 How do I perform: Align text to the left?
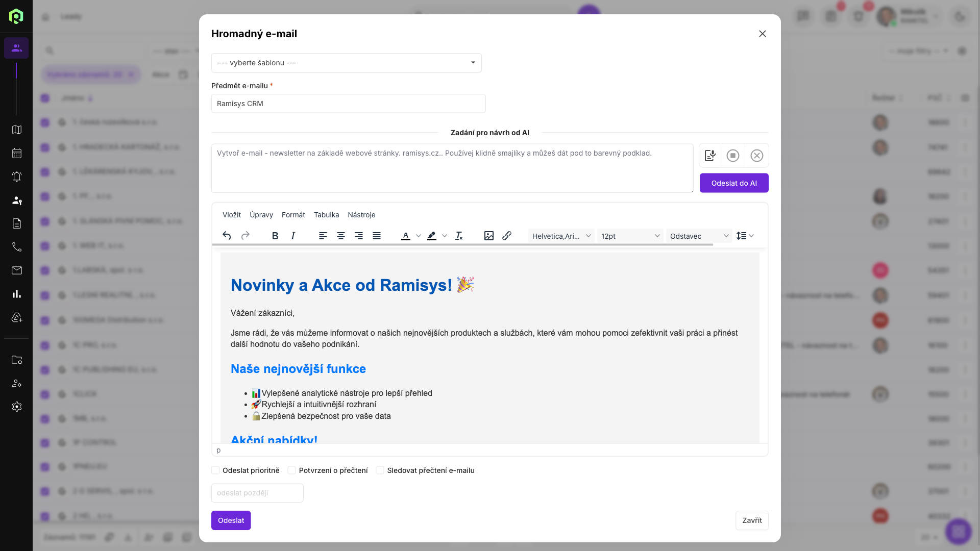(x=323, y=236)
